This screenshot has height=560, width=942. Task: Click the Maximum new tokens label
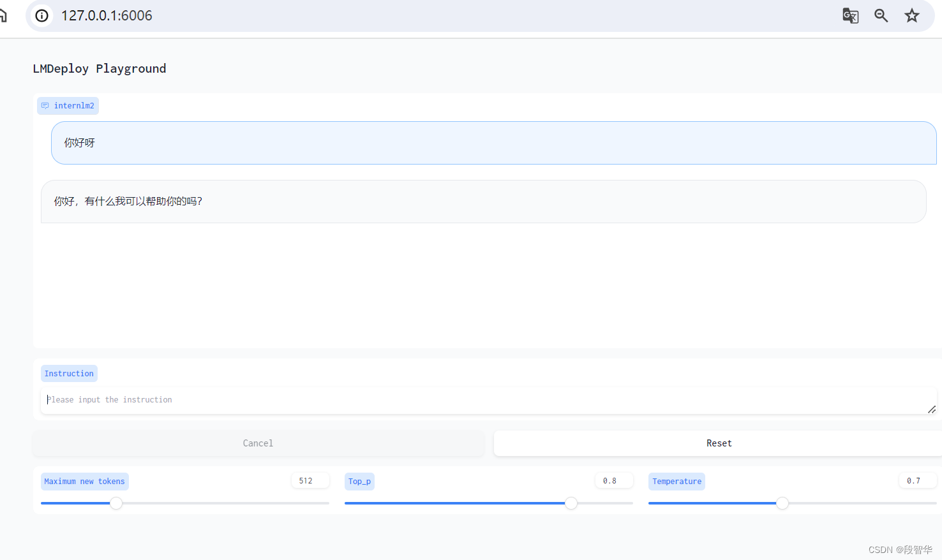click(85, 482)
